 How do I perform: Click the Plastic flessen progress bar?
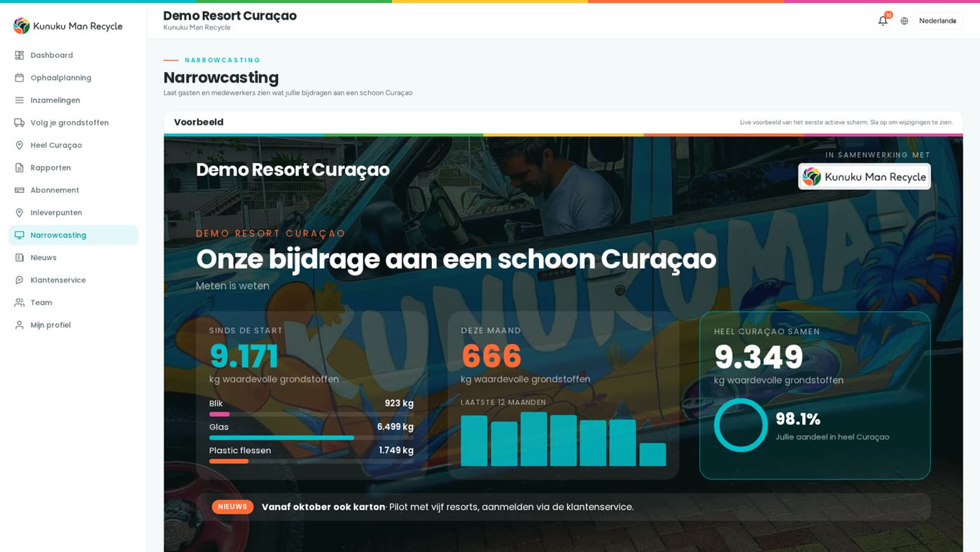coord(311,461)
